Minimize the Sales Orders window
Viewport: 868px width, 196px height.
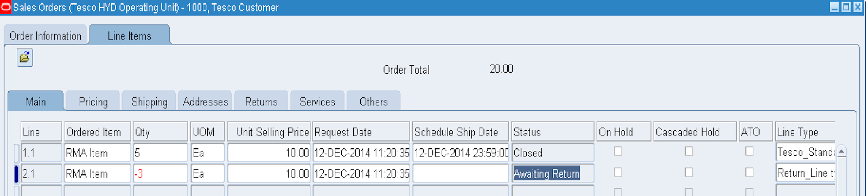coord(834,7)
